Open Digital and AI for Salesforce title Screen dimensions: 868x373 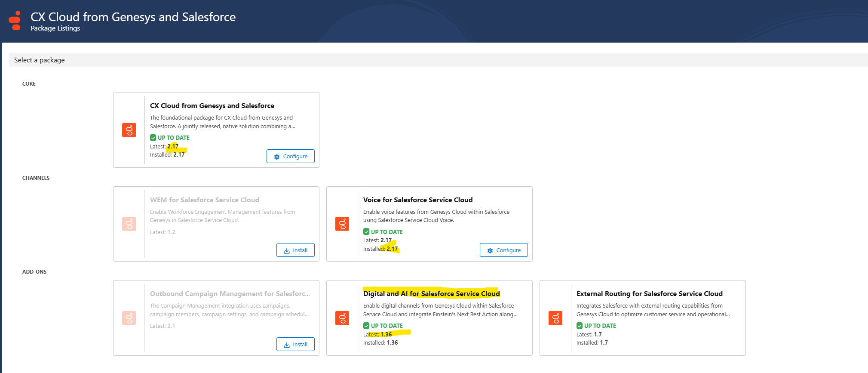coord(431,294)
